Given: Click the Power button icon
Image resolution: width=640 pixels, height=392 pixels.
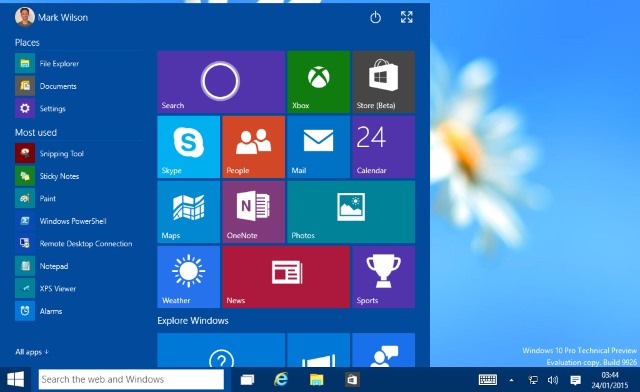Looking at the screenshot, I should [x=376, y=18].
